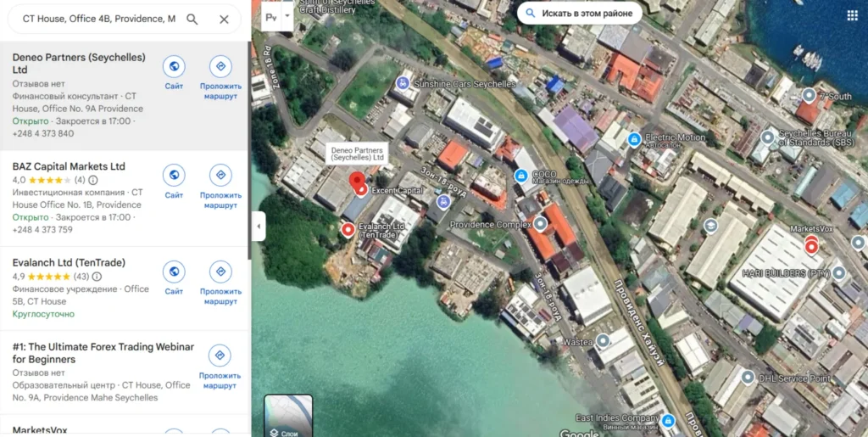Image resolution: width=868 pixels, height=437 pixels.
Task: Show rating info for BAZ Capital Markets
Action: pyautogui.click(x=93, y=180)
